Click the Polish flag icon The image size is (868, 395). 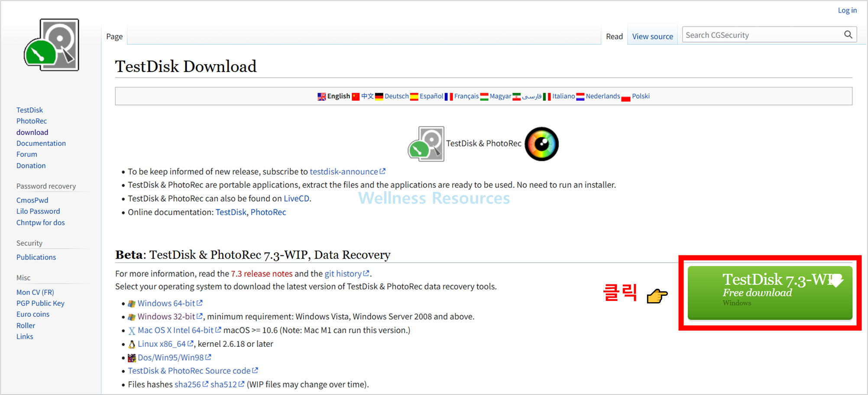point(625,97)
